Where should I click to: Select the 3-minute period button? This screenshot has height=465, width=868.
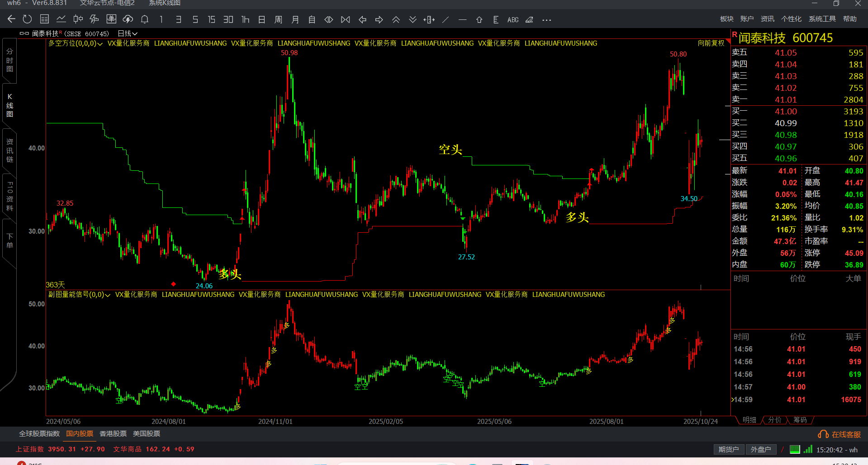coord(179,19)
